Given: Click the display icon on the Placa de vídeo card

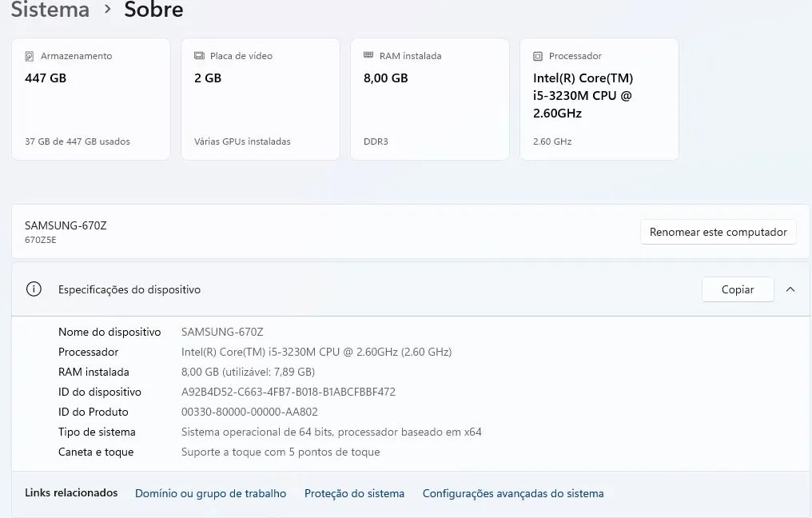Looking at the screenshot, I should point(198,56).
